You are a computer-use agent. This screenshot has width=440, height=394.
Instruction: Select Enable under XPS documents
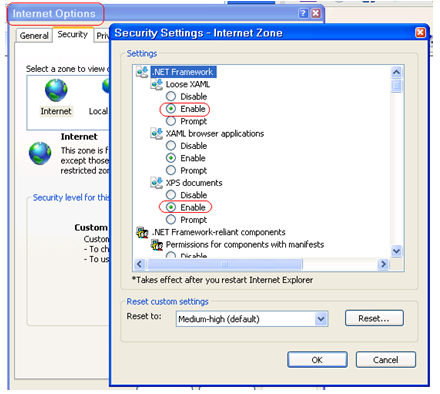click(x=171, y=207)
